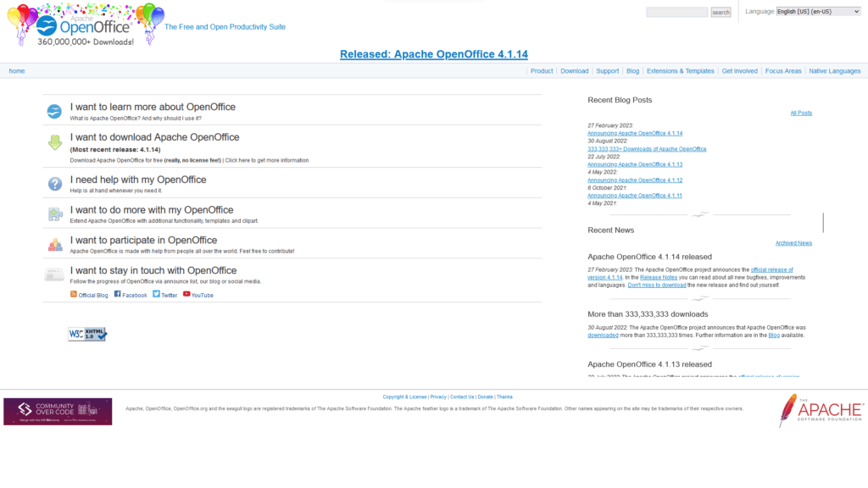
Task: Click the Recent News heading
Action: pyautogui.click(x=610, y=230)
